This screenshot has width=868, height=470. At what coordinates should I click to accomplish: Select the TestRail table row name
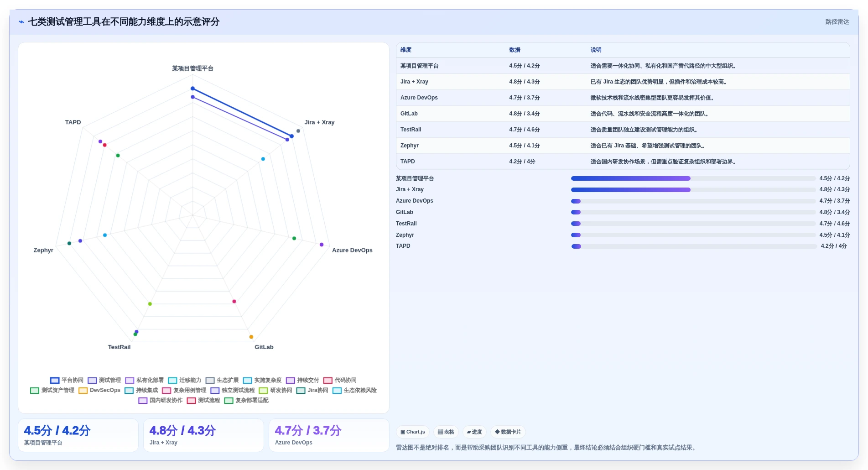411,130
